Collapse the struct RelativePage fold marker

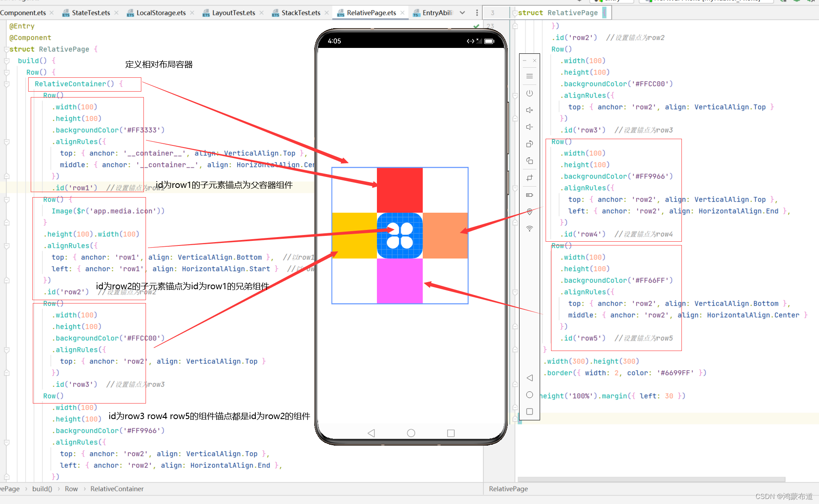click(x=7, y=49)
